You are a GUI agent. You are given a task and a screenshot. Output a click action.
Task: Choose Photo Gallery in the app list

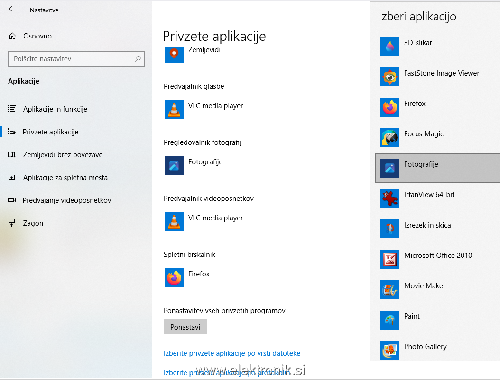(x=437, y=350)
